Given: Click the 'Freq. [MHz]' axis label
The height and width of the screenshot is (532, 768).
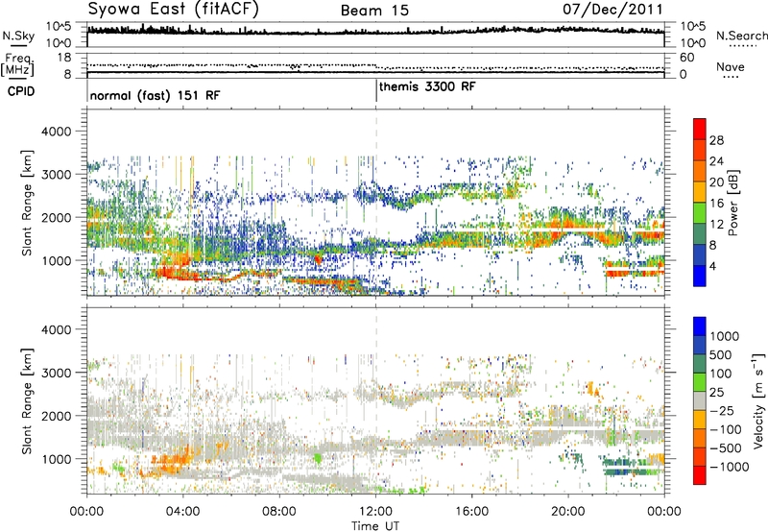Looking at the screenshot, I should [18, 65].
